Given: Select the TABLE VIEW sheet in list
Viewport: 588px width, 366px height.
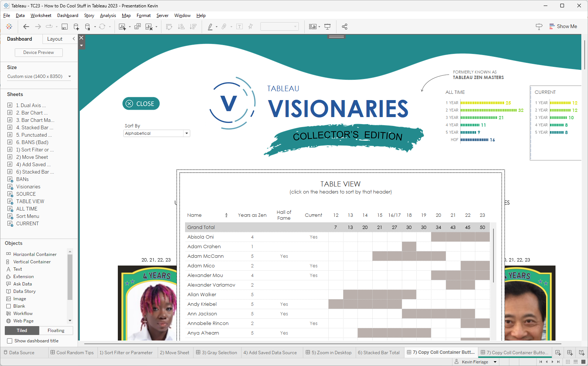Looking at the screenshot, I should tap(30, 201).
